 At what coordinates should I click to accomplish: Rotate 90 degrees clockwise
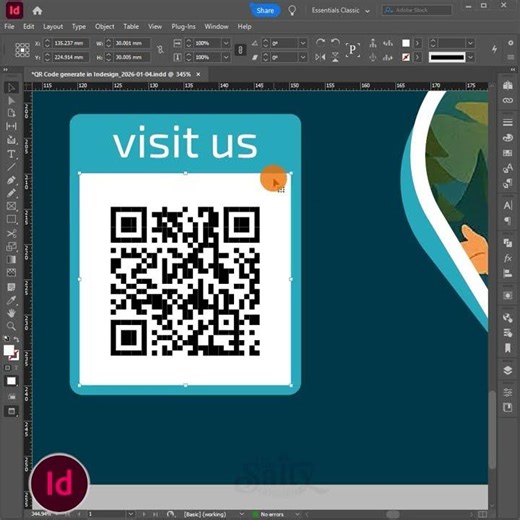click(320, 43)
